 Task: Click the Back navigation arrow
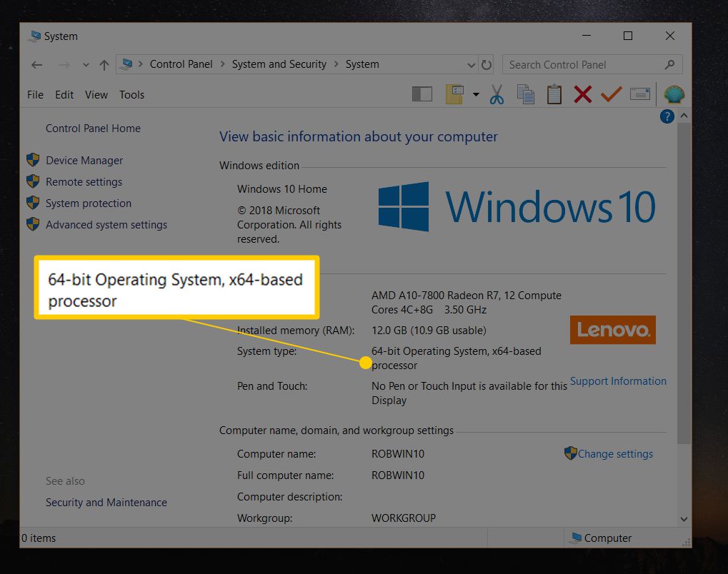pyautogui.click(x=36, y=65)
